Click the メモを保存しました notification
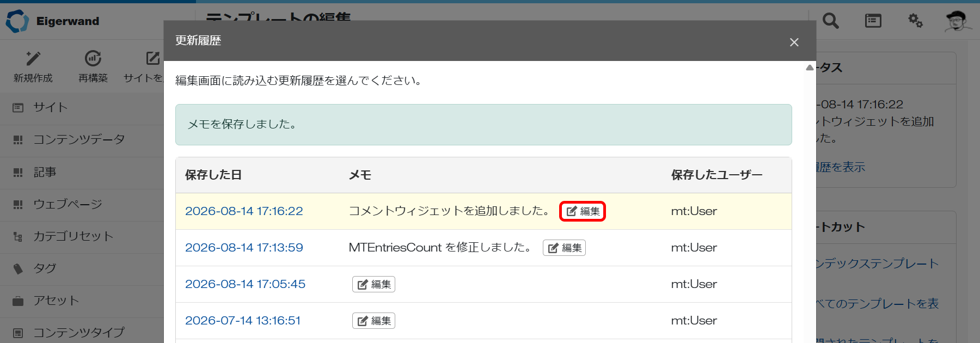 483,125
